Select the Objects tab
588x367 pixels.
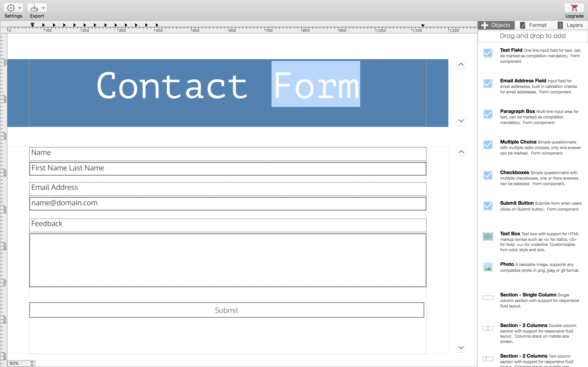pyautogui.click(x=497, y=25)
